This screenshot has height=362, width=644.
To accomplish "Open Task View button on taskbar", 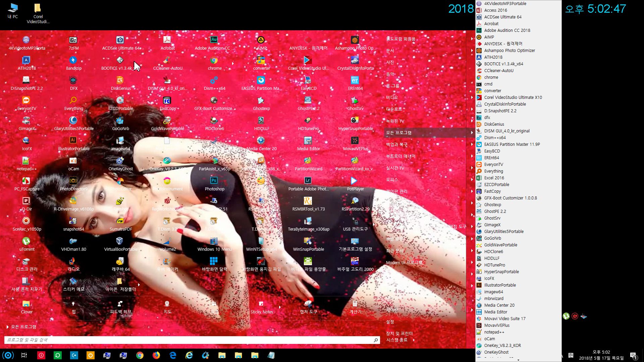I will click(24, 355).
